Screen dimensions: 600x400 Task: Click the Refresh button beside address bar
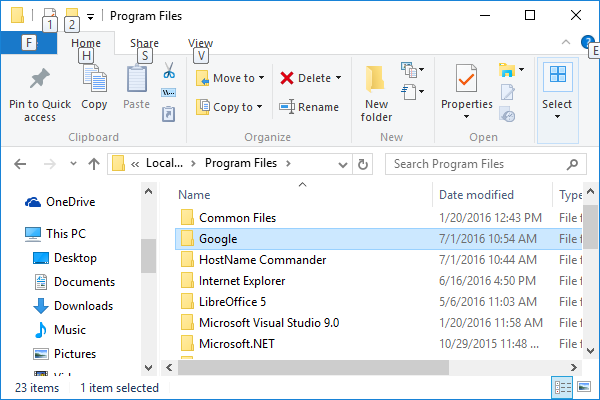click(363, 164)
